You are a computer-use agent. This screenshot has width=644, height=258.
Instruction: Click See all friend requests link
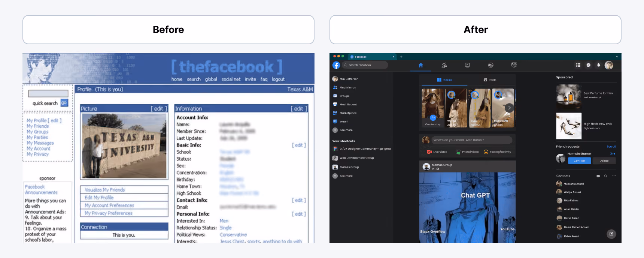coord(611,147)
